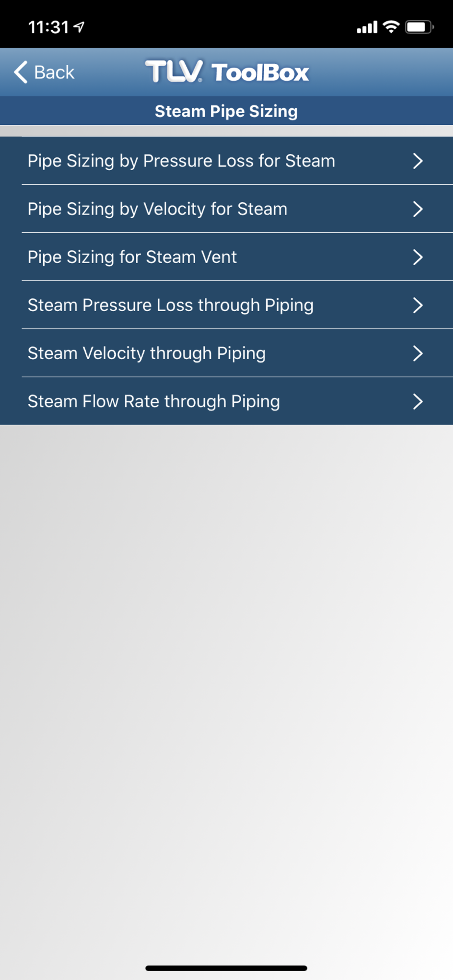453x980 pixels.
Task: Select Pipe Sizing by Velocity for Steam
Action: pyautogui.click(x=226, y=209)
